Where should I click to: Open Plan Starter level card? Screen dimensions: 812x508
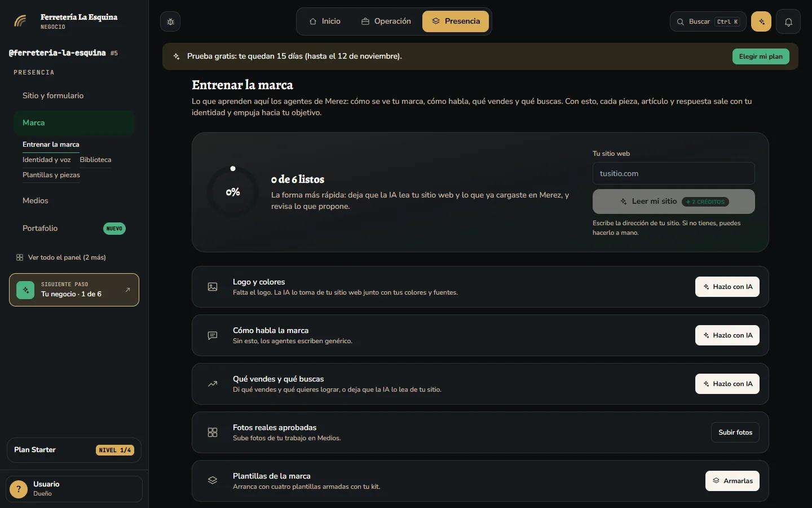74,450
